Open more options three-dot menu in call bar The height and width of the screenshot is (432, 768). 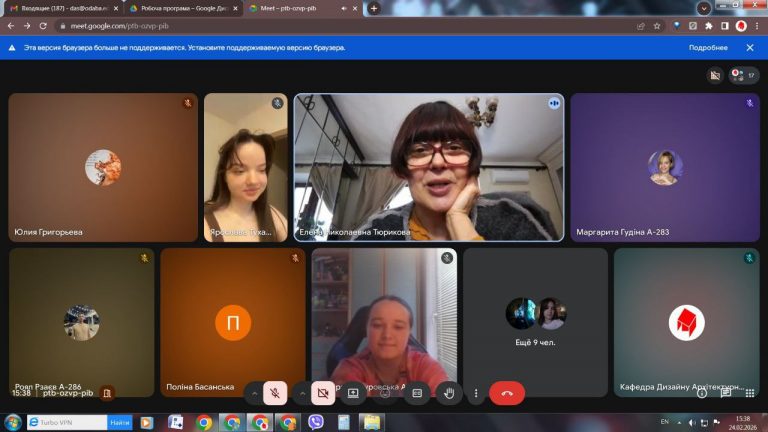[476, 393]
